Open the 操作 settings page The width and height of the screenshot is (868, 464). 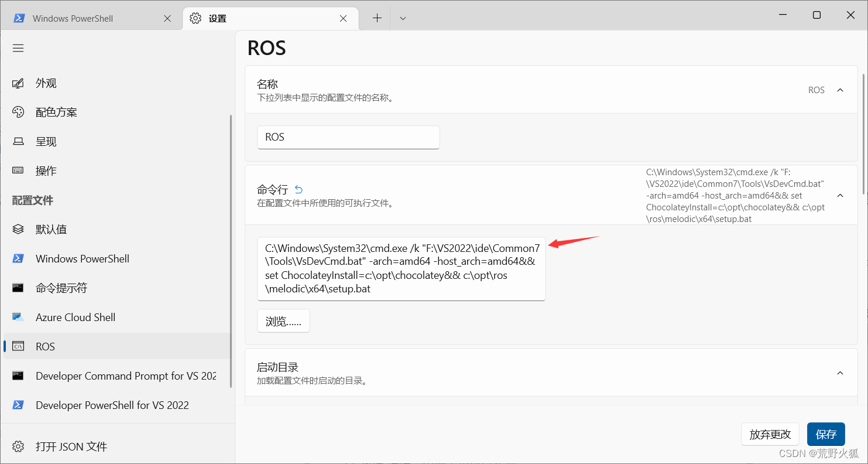[x=116, y=170]
